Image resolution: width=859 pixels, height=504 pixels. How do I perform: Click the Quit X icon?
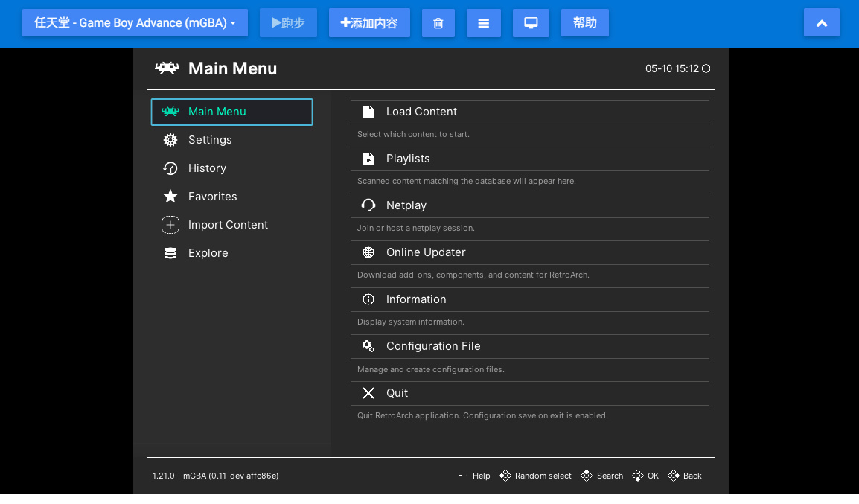pos(368,393)
